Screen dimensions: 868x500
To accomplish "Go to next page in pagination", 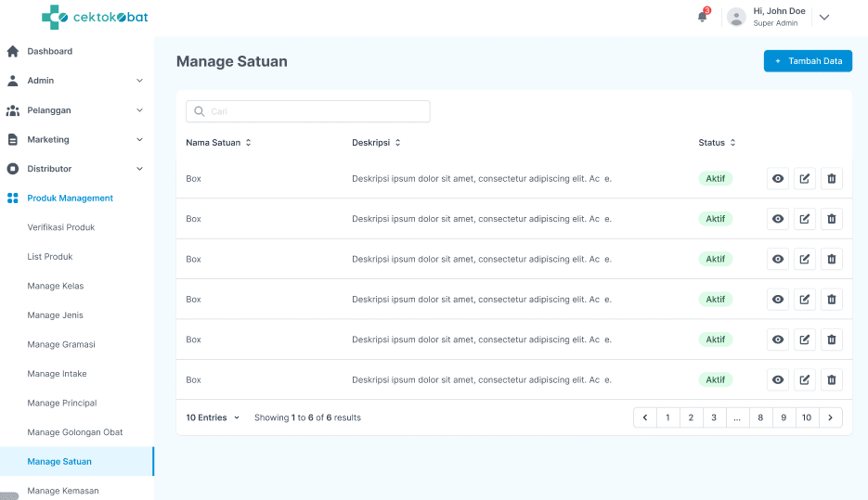I will (831, 417).
